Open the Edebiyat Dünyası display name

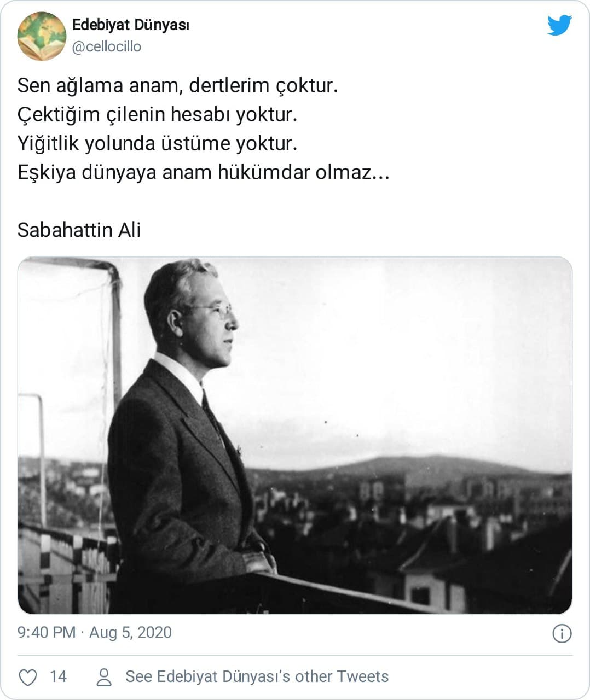131,25
